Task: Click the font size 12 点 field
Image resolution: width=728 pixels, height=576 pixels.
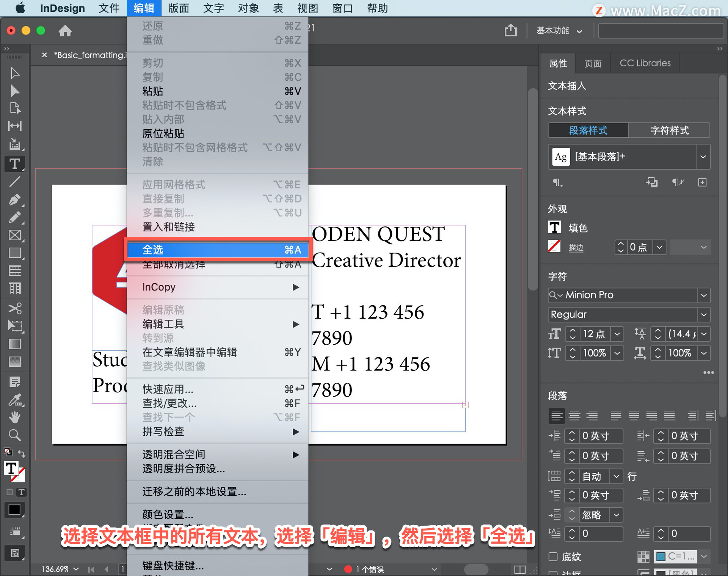Action: (x=595, y=334)
